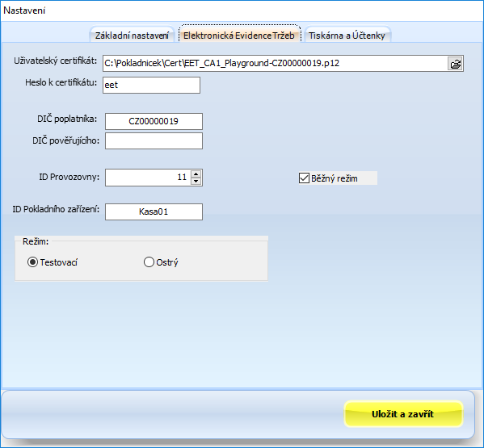This screenshot has height=448, width=484.
Task: Toggle the Běžný režim checkbox
Action: pos(304,178)
